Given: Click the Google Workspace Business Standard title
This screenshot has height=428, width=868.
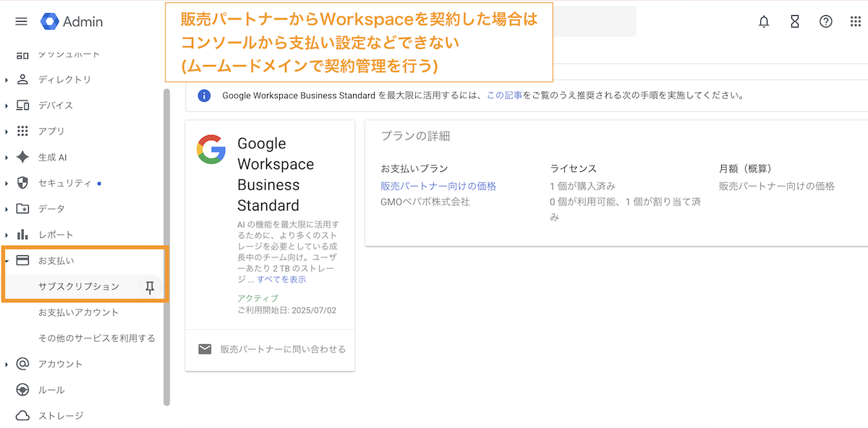Looking at the screenshot, I should click(276, 174).
